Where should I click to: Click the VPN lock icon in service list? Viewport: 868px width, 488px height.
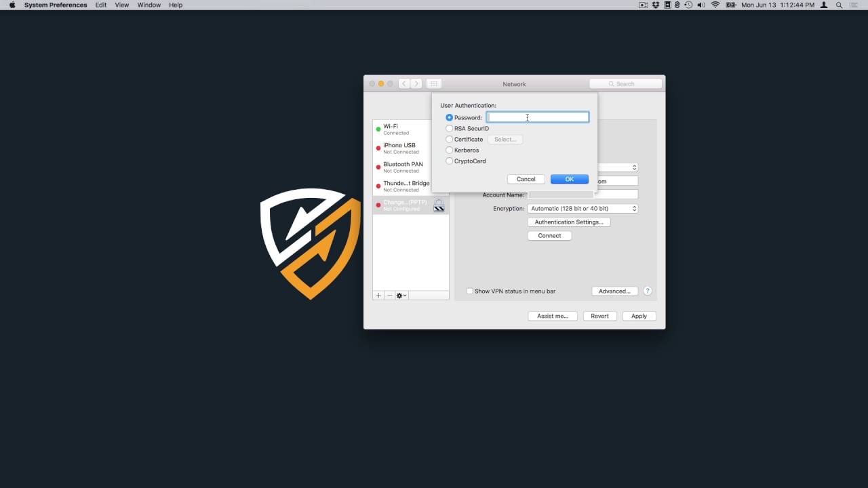click(439, 205)
